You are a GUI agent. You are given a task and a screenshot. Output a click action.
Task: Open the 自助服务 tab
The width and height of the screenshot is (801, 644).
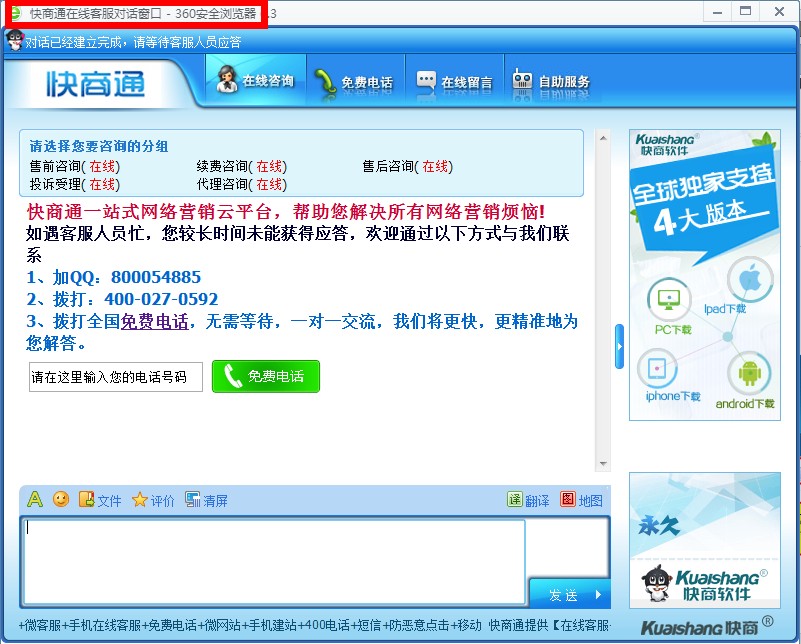(551, 82)
